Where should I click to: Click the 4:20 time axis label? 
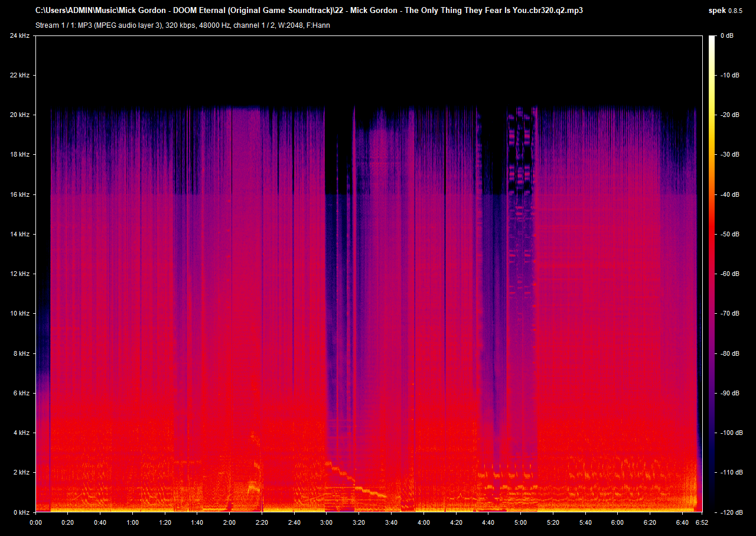pos(455,523)
